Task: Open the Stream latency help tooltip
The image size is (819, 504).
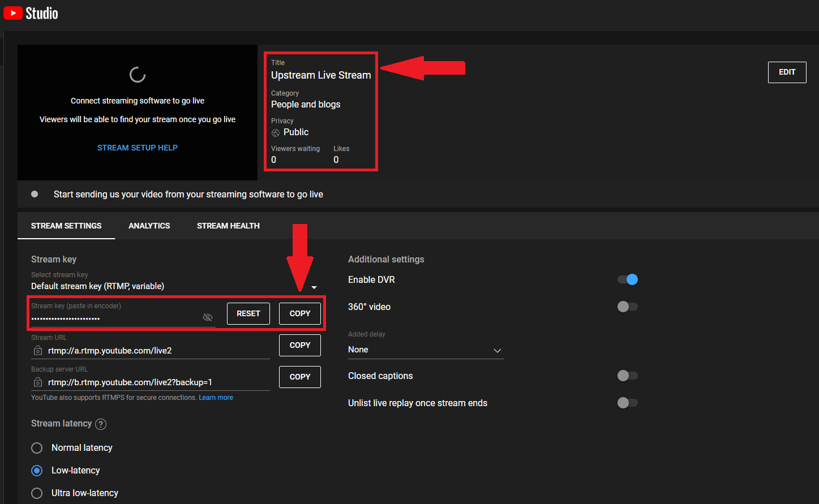Action: pos(101,424)
